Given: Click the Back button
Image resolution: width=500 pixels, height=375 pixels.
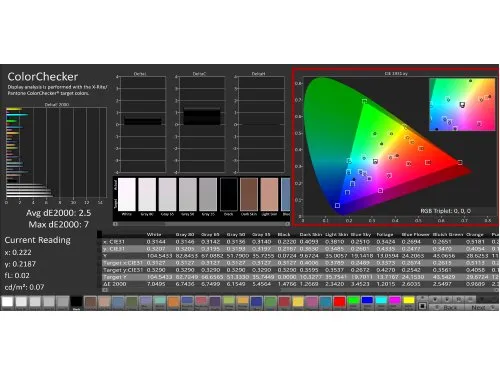Looking at the screenshot, I should pos(448,307).
